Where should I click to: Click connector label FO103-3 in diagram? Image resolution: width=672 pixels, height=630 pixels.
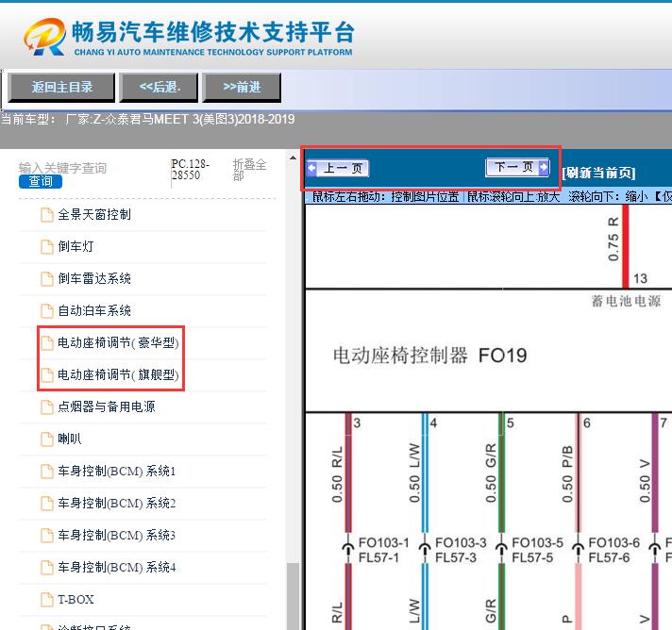(461, 543)
